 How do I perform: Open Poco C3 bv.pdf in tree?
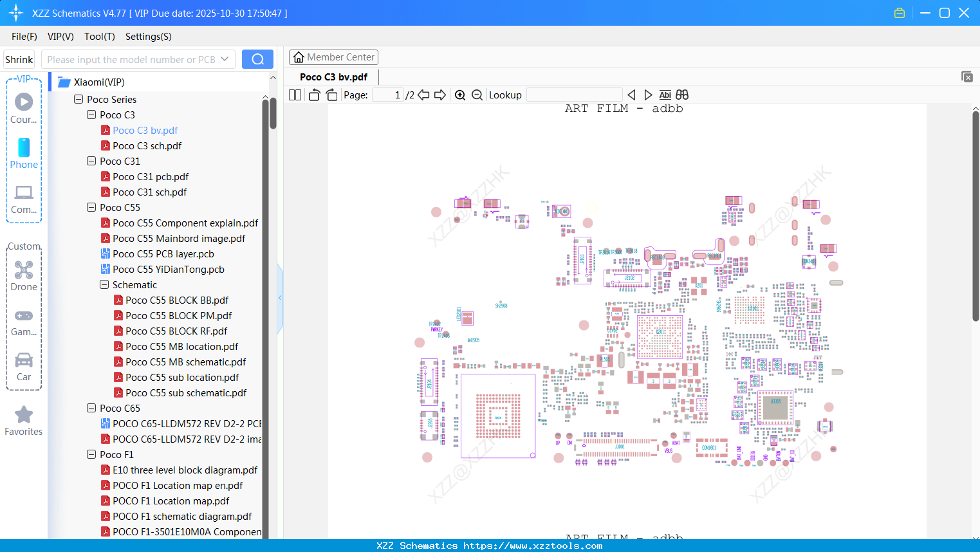[x=145, y=130]
